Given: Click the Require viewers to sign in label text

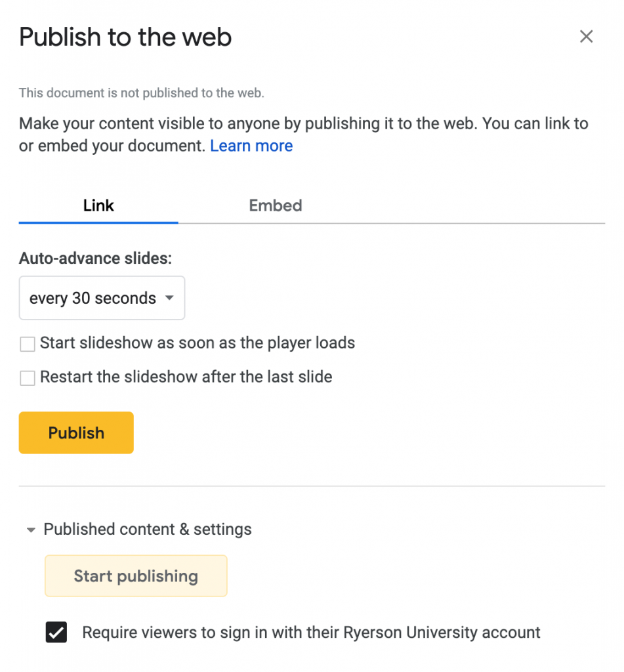Looking at the screenshot, I should coord(311,633).
